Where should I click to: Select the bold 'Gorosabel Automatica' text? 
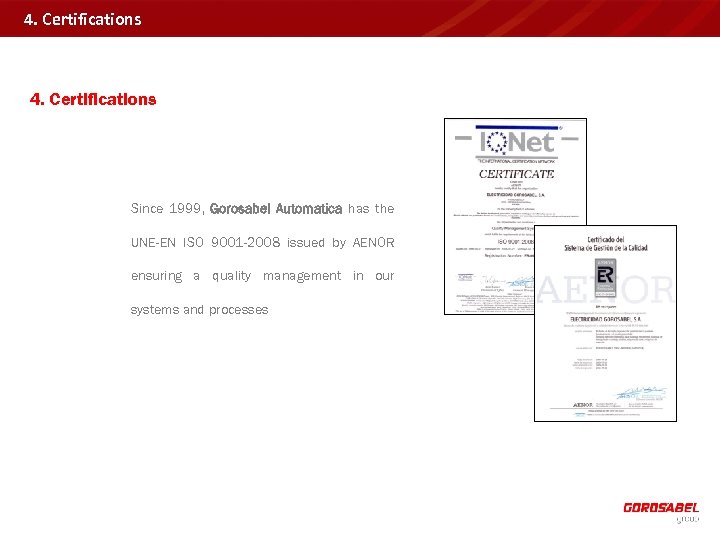[276, 209]
